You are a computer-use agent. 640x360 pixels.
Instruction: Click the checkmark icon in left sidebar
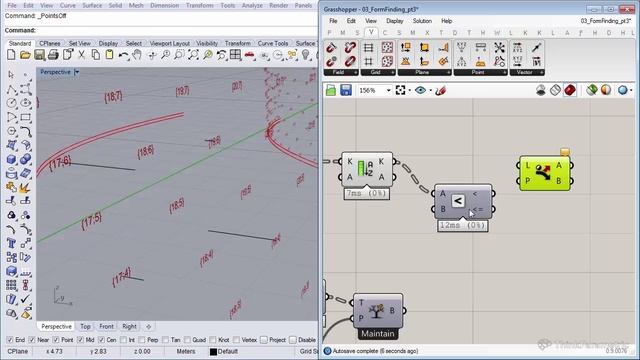click(25, 299)
